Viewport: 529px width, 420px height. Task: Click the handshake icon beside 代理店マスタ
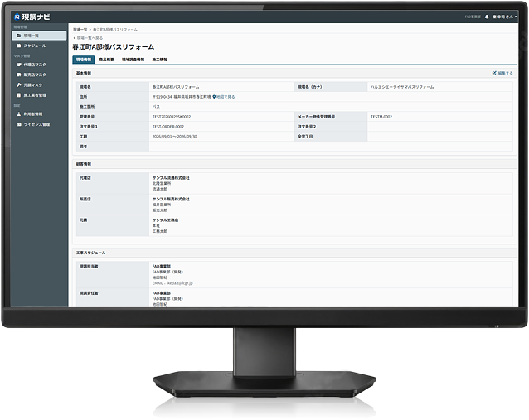[x=19, y=65]
